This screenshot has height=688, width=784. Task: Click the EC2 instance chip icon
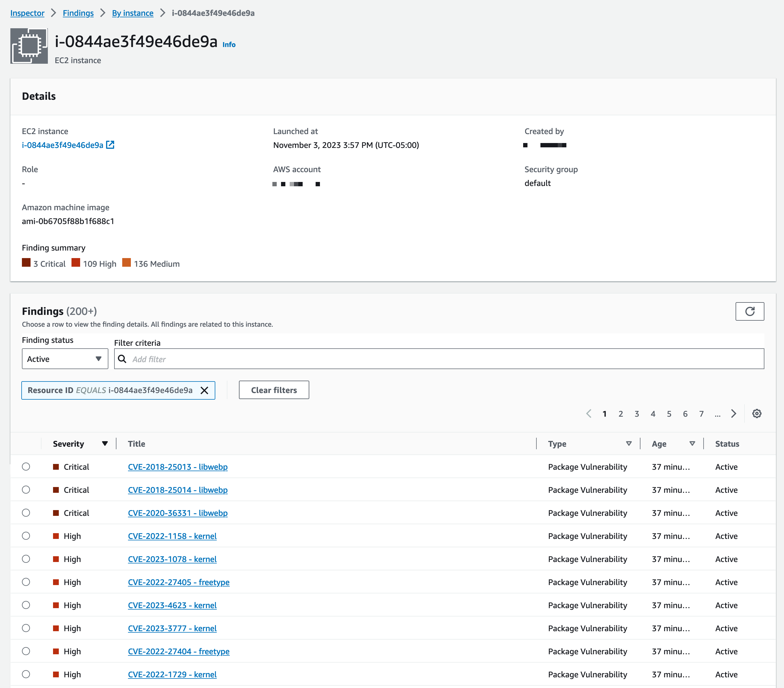pyautogui.click(x=29, y=46)
